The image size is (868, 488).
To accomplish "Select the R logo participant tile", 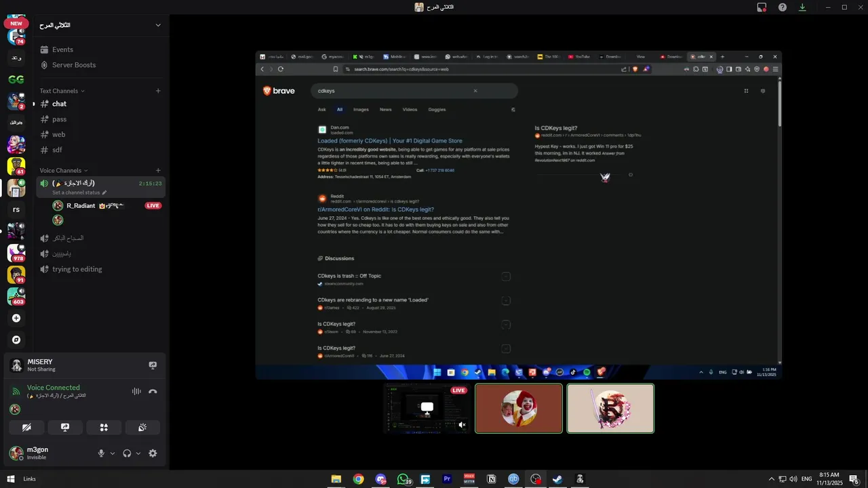I will [610, 408].
